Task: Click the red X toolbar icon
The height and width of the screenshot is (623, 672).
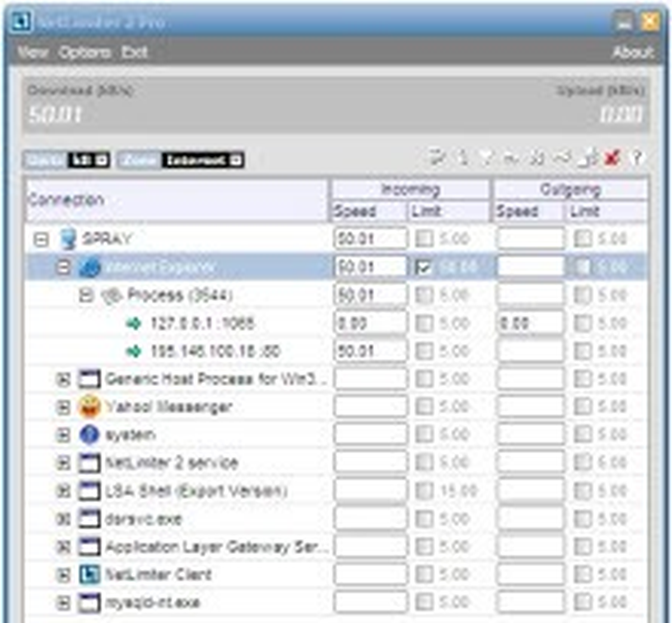Action: coord(612,159)
